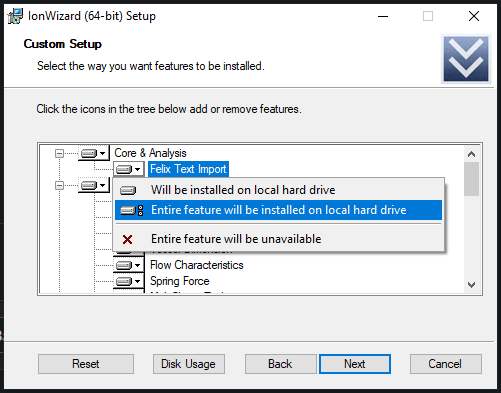This screenshot has height=393, width=501.
Task: Collapse the Core & Analysis tree node
Action: tap(59, 153)
